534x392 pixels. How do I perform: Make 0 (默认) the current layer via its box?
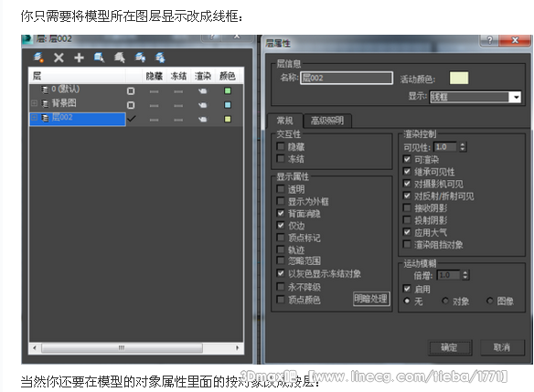coord(131,90)
